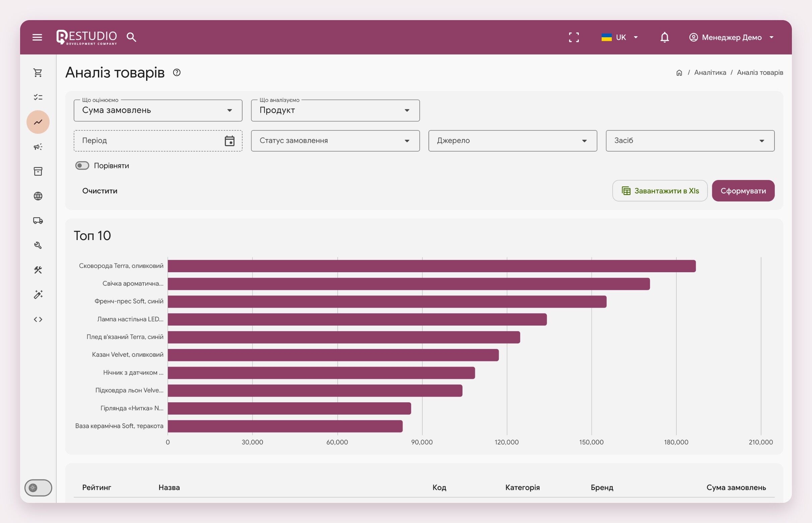Click the help question mark next to title

[177, 72]
